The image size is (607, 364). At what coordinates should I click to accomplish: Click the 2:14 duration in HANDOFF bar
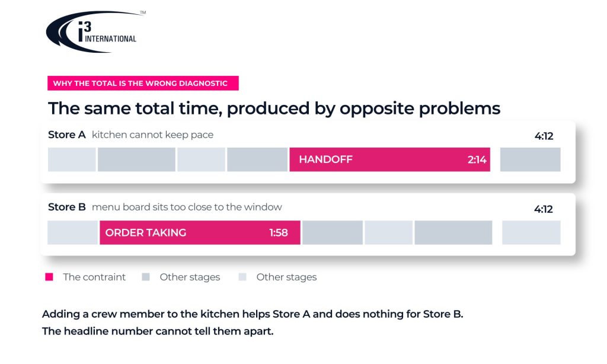coord(477,159)
